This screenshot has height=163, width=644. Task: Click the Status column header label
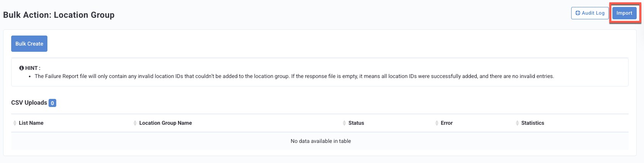pos(356,123)
